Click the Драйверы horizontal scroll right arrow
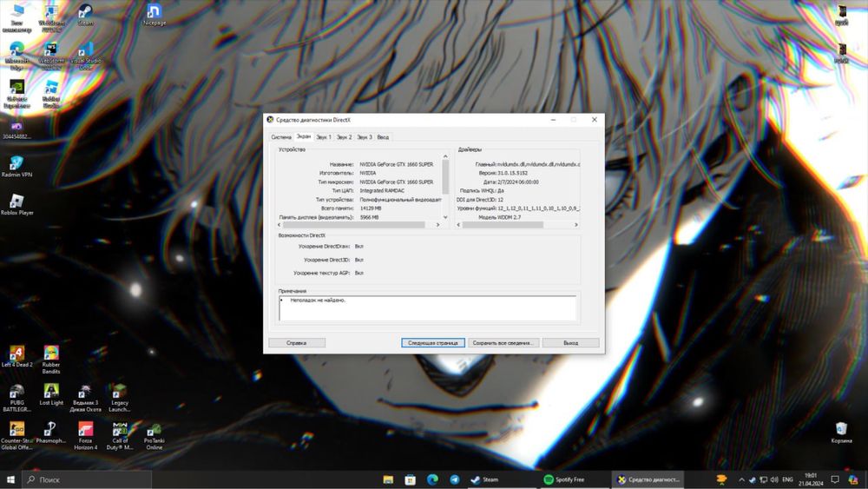 pyautogui.click(x=576, y=225)
